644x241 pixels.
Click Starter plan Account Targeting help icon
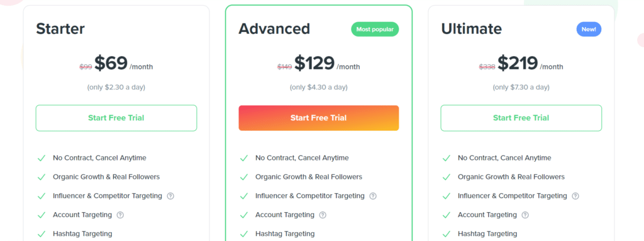click(120, 215)
